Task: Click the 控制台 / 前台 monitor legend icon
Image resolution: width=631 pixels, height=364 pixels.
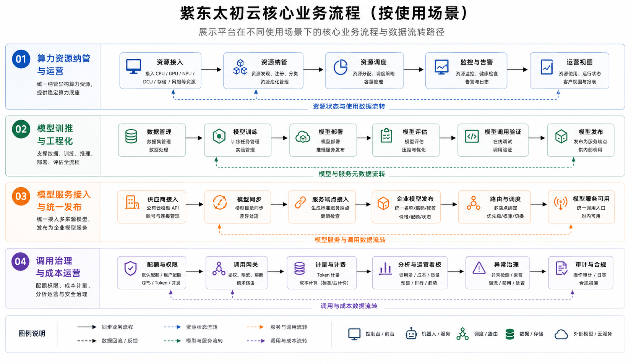Action: pyautogui.click(x=354, y=334)
